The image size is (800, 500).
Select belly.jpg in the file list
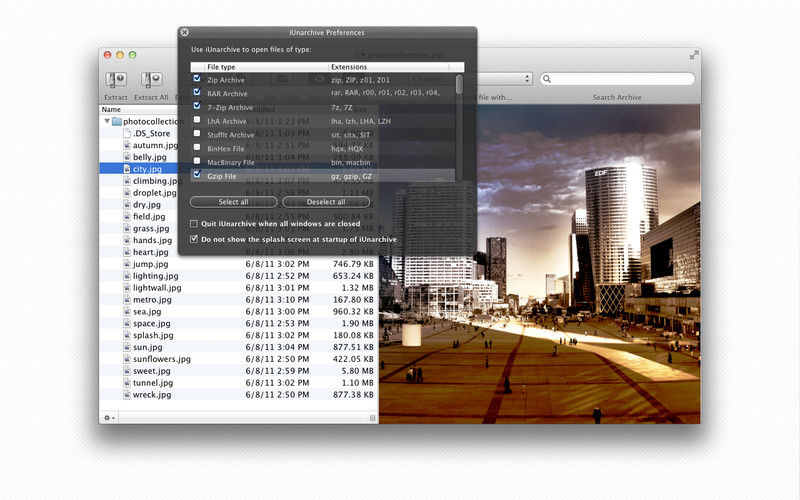click(x=149, y=157)
